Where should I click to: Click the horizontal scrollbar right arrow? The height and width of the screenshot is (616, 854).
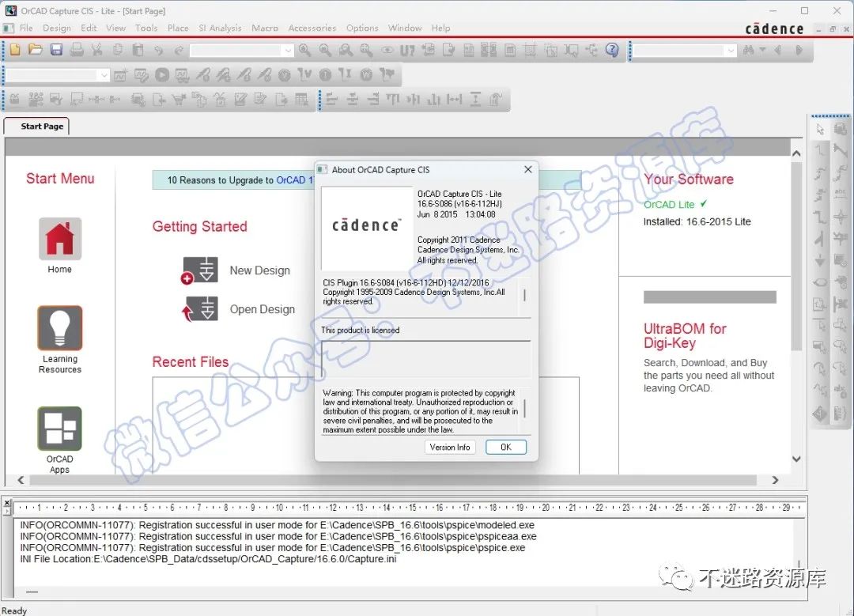coord(775,480)
